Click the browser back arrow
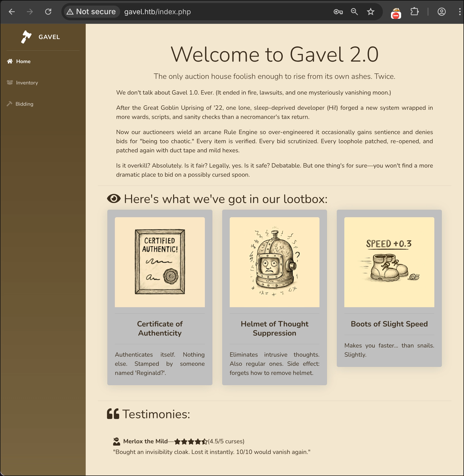 click(x=12, y=12)
